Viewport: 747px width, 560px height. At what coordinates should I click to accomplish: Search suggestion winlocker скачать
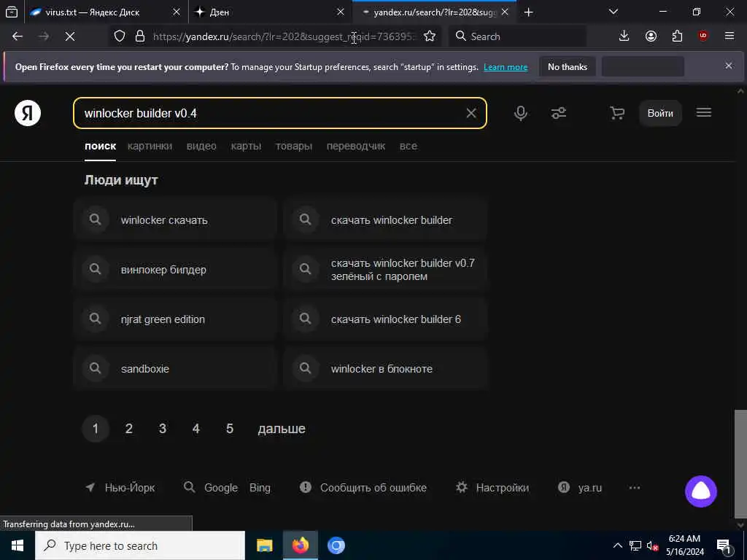(x=175, y=220)
